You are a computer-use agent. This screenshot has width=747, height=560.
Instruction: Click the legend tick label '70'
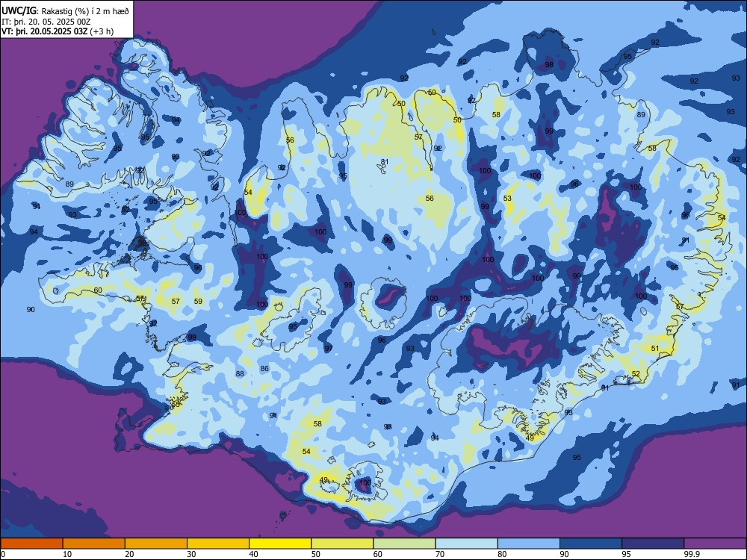click(440, 554)
